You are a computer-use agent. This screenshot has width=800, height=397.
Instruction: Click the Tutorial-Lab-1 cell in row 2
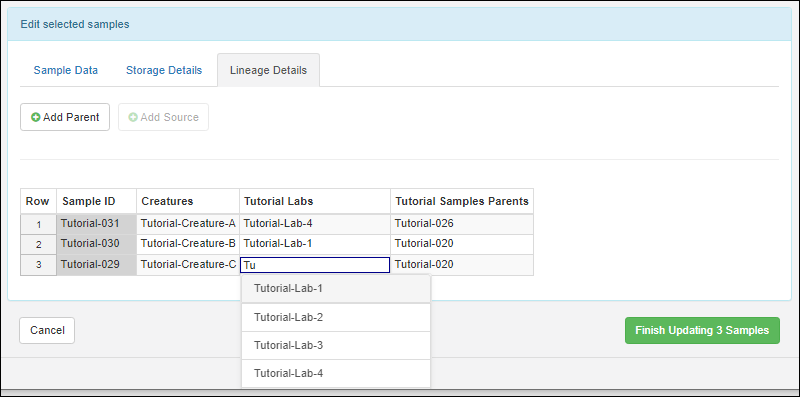pyautogui.click(x=315, y=244)
